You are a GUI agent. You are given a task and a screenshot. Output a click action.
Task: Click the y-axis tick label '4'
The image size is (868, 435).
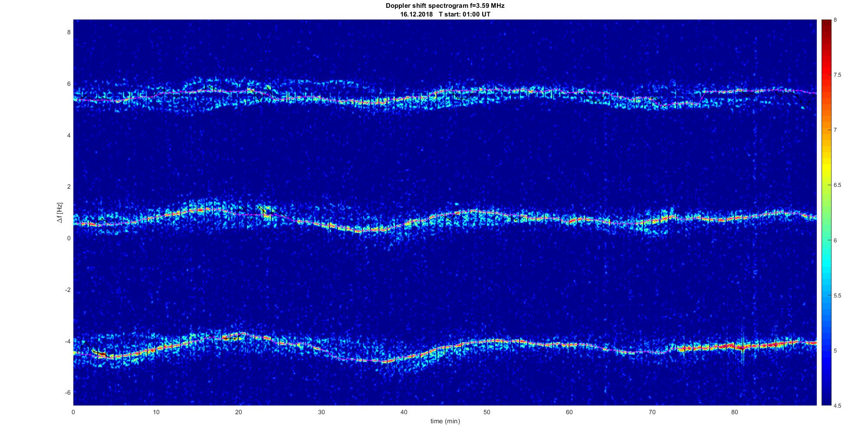pos(69,135)
